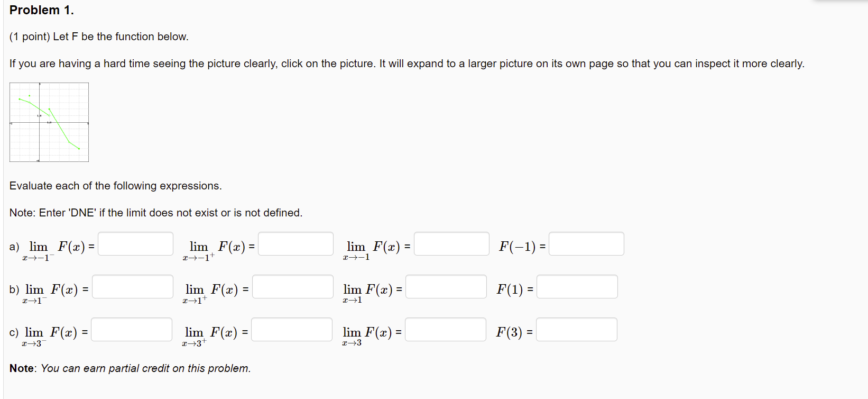Select the right-hand limit at 3 answer box
The height and width of the screenshot is (399, 868).
(292, 330)
